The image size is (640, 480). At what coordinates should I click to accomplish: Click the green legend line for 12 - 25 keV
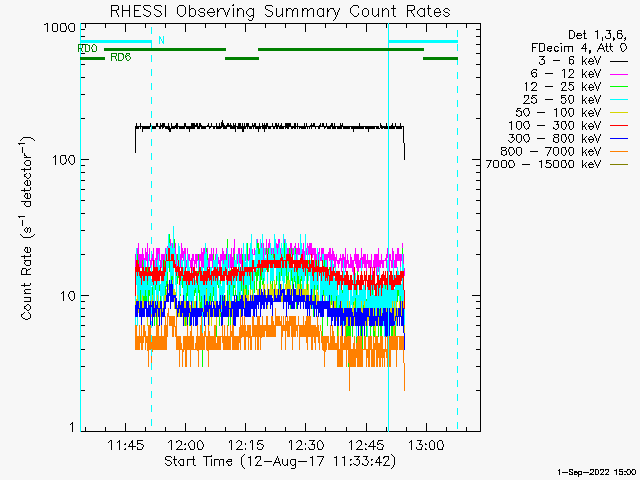click(x=619, y=87)
